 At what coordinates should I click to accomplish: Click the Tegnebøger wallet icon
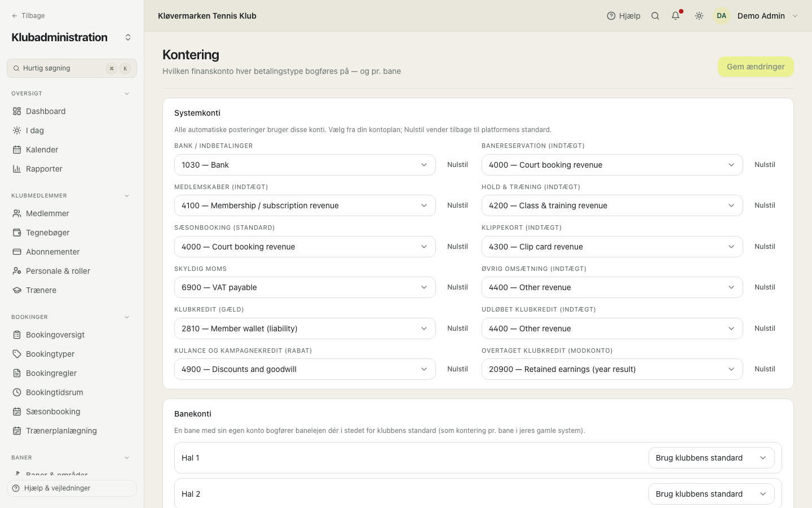click(17, 233)
